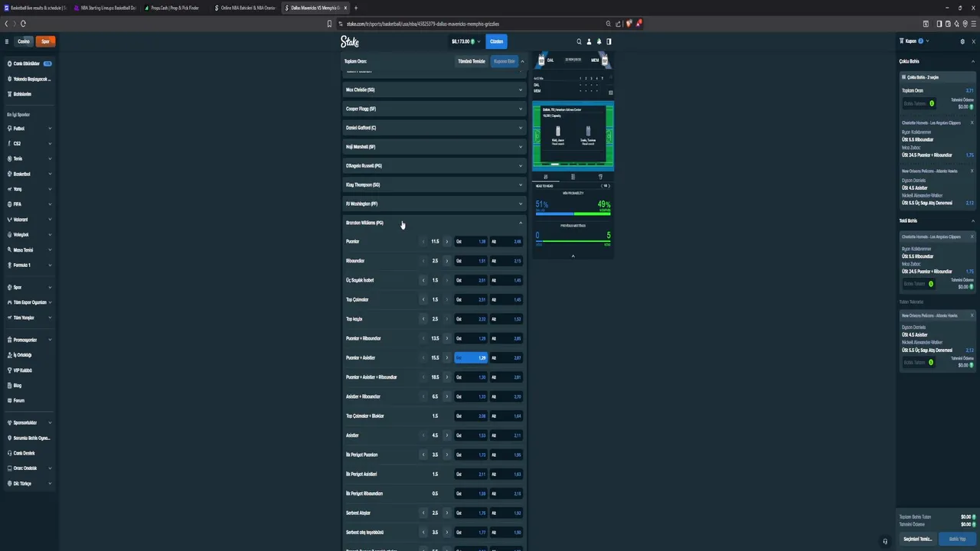Remove New Orleans Pelicans bet from Tekli Bahis
Viewport: 980px width, 551px height.
pos(972,315)
